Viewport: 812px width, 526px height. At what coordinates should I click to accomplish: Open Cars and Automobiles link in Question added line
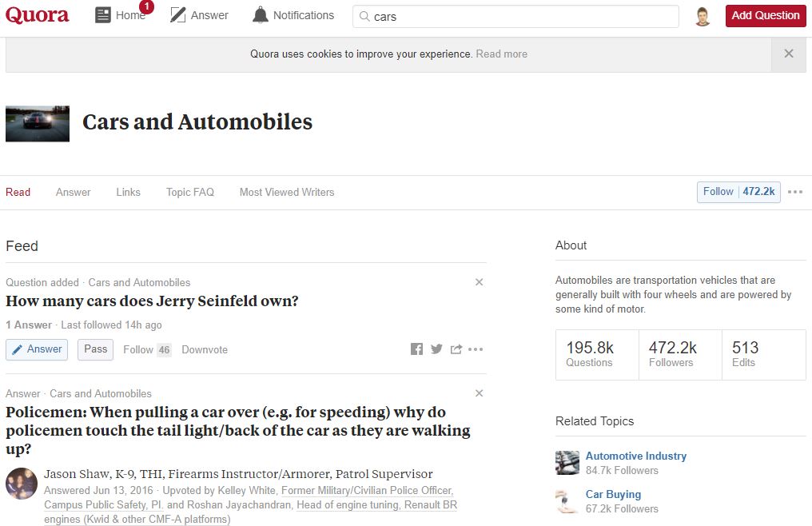click(139, 282)
